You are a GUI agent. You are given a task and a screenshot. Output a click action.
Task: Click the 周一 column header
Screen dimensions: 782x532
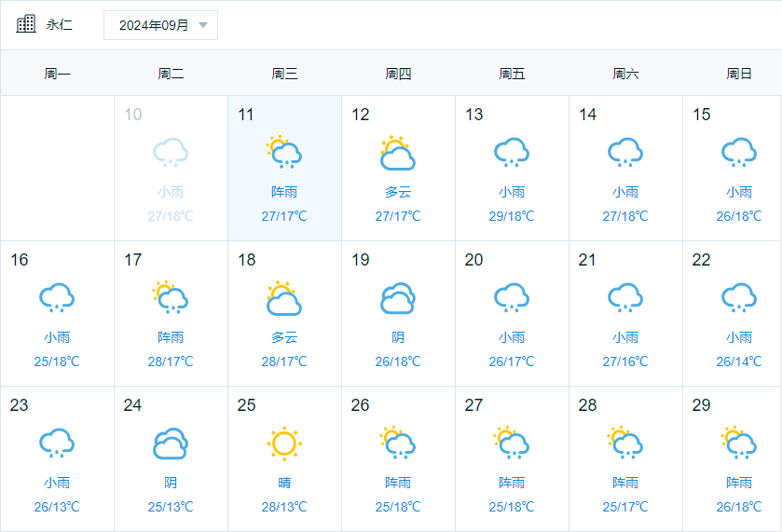57,74
